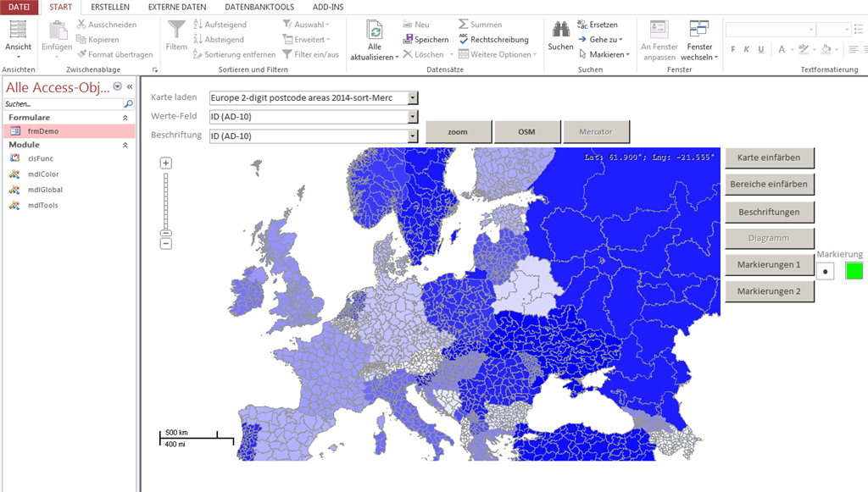This screenshot has height=492, width=868.
Task: Collapse the Module group
Action: pos(125,145)
